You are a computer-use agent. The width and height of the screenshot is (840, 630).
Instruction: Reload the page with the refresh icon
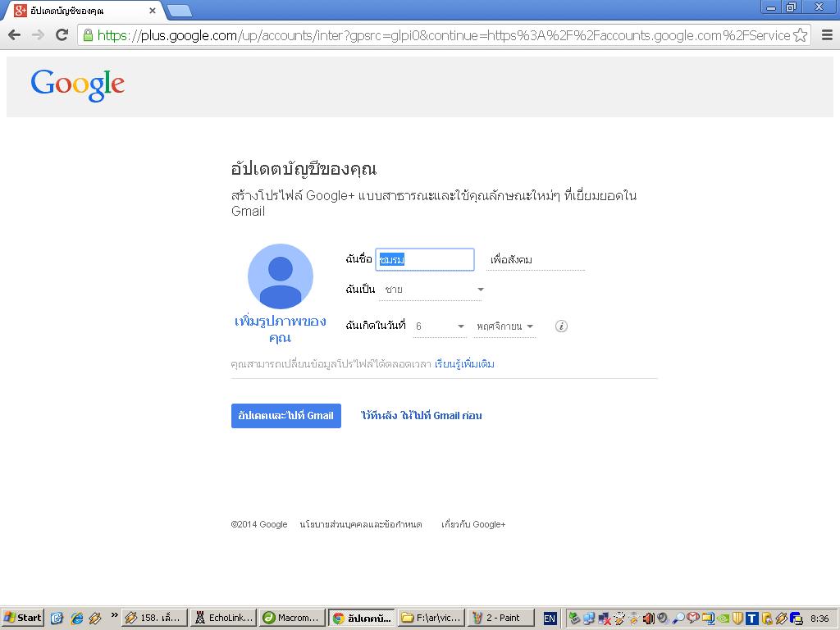coord(62,34)
